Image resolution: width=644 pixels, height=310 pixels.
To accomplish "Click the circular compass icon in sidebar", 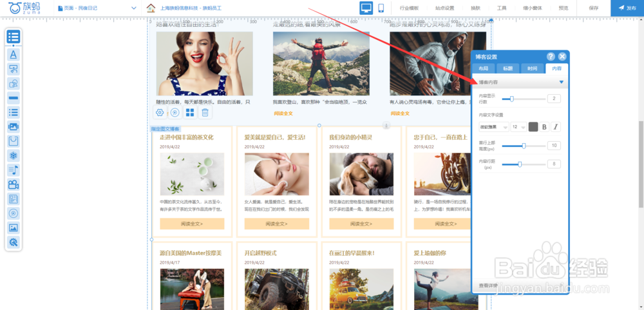I will click(13, 213).
